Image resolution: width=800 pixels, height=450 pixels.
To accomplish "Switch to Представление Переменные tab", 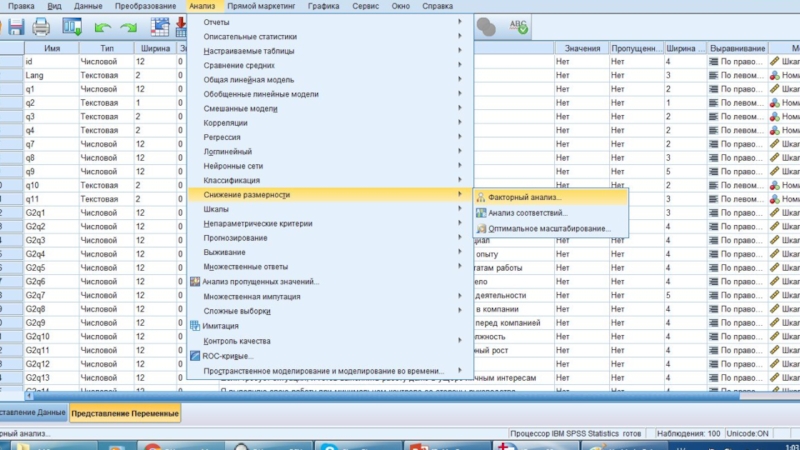I will [125, 413].
